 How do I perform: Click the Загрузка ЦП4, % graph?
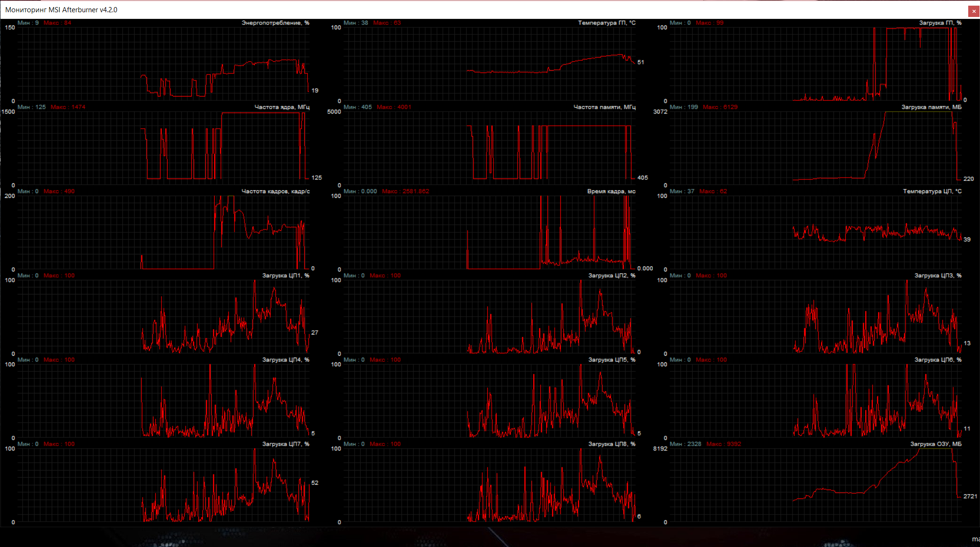pyautogui.click(x=163, y=401)
